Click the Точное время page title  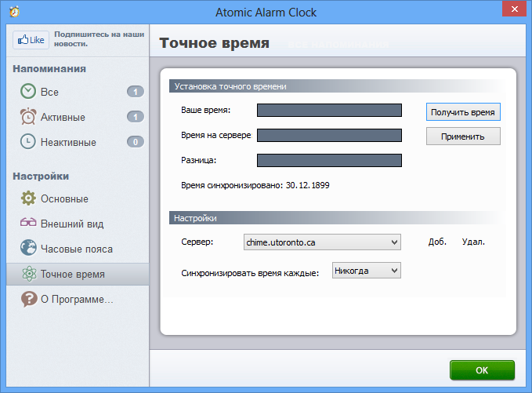pos(214,43)
